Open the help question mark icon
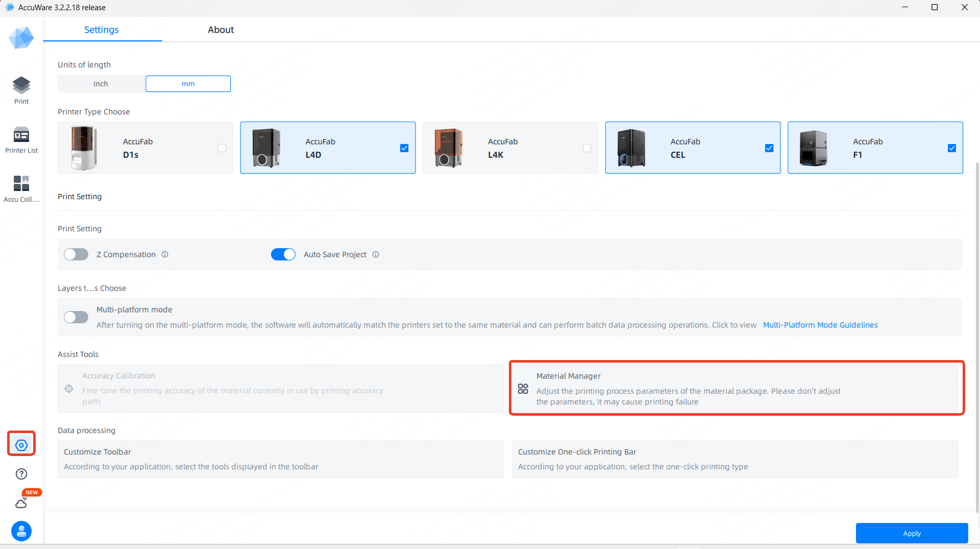This screenshot has width=980, height=549. [21, 474]
